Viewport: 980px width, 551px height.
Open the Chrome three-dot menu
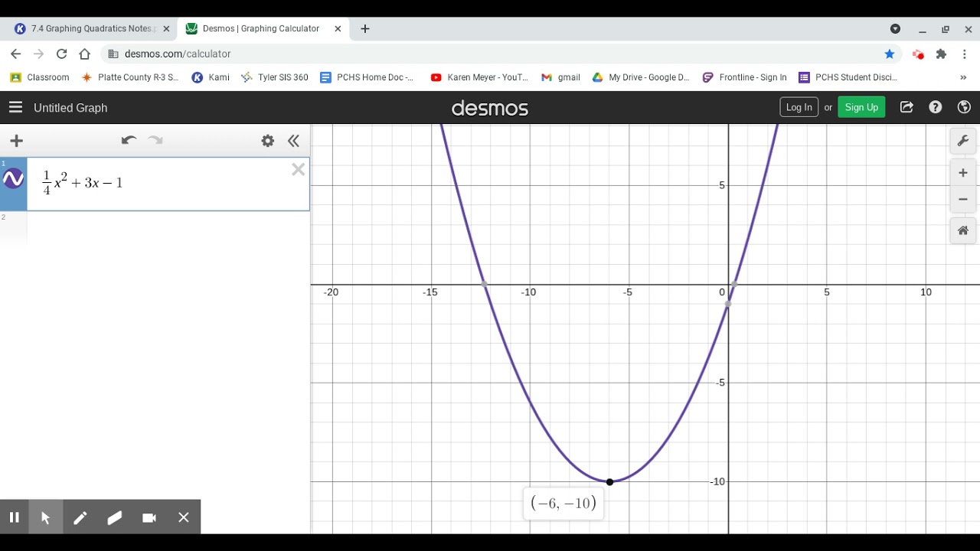[965, 54]
